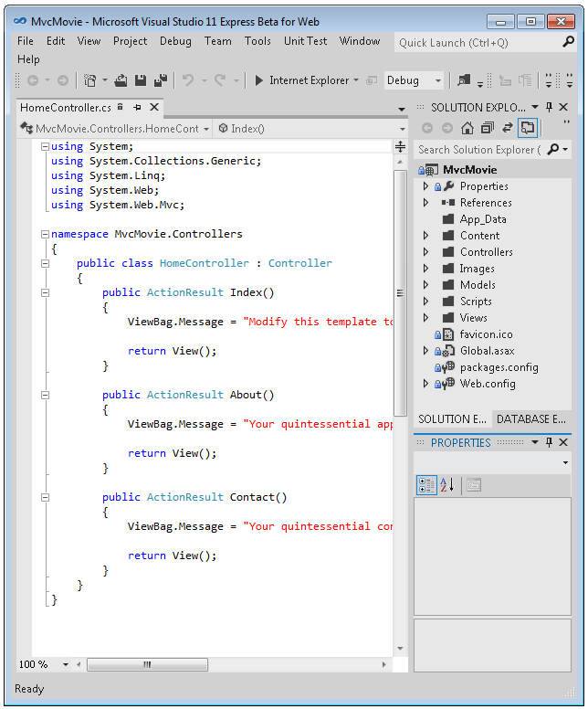588x709 pixels.
Task: Switch to the Solution Explorer bottom tab
Action: [x=452, y=419]
